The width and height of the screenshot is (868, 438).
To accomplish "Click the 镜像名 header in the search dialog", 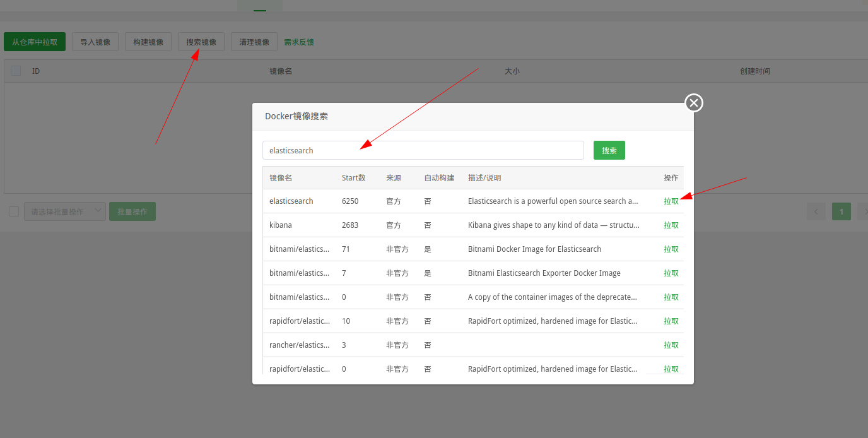I will [281, 178].
